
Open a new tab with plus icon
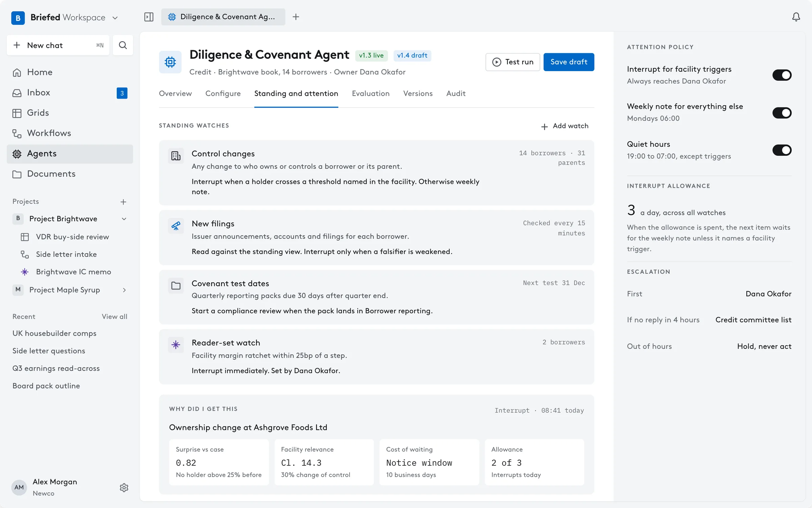tap(296, 17)
